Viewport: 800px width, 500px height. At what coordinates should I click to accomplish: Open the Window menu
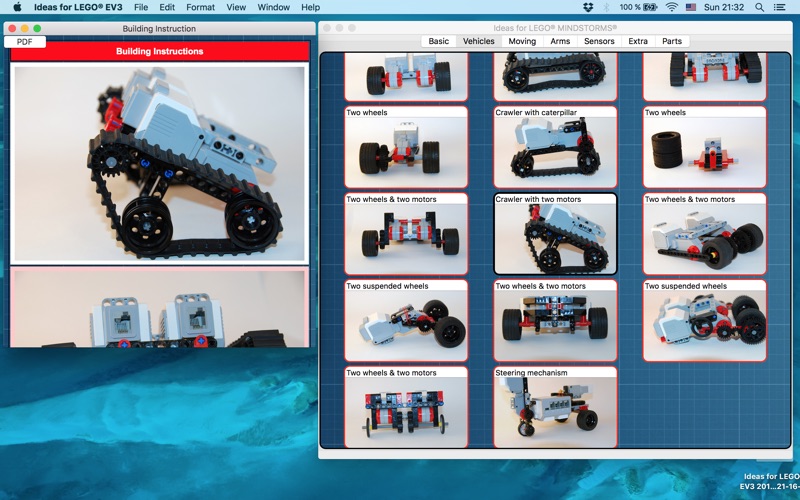[x=273, y=7]
